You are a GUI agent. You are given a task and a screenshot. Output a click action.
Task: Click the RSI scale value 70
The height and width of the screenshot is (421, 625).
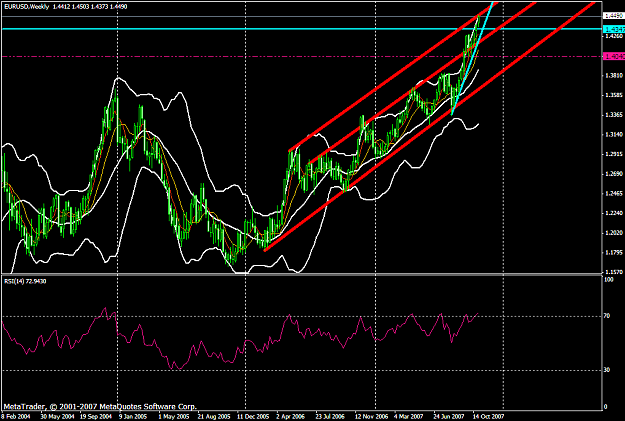(x=607, y=316)
